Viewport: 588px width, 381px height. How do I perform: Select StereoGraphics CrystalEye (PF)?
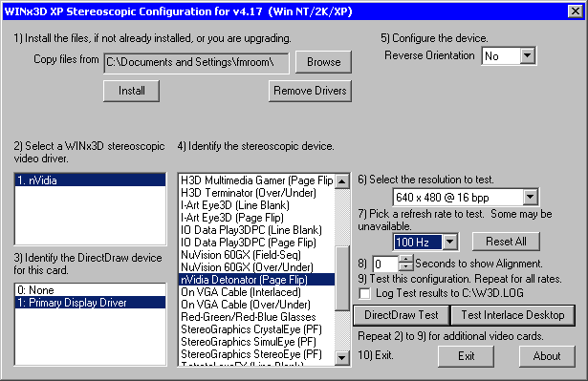coord(256,329)
